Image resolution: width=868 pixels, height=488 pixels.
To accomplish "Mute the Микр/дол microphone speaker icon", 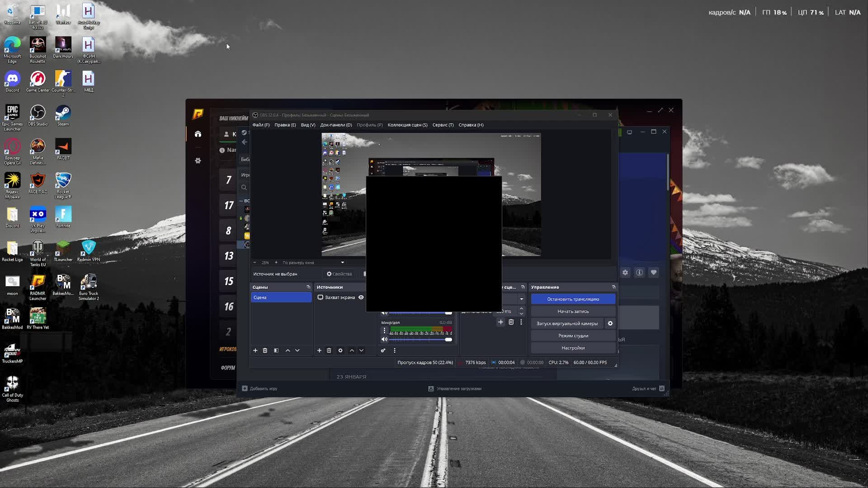I will coord(385,339).
